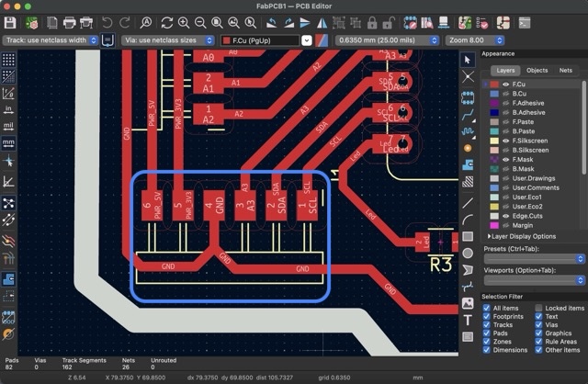Select the Draw Circle tool
The height and width of the screenshot is (384, 588).
pyautogui.click(x=468, y=254)
